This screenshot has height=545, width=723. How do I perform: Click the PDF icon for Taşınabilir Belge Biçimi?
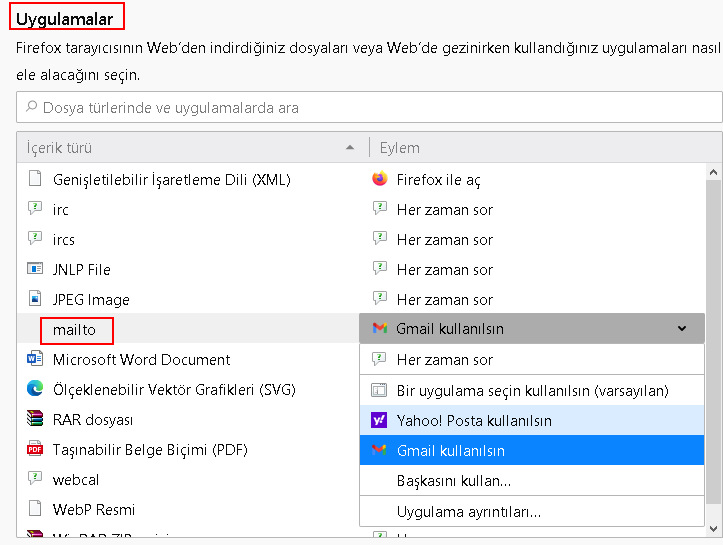pyautogui.click(x=35, y=450)
